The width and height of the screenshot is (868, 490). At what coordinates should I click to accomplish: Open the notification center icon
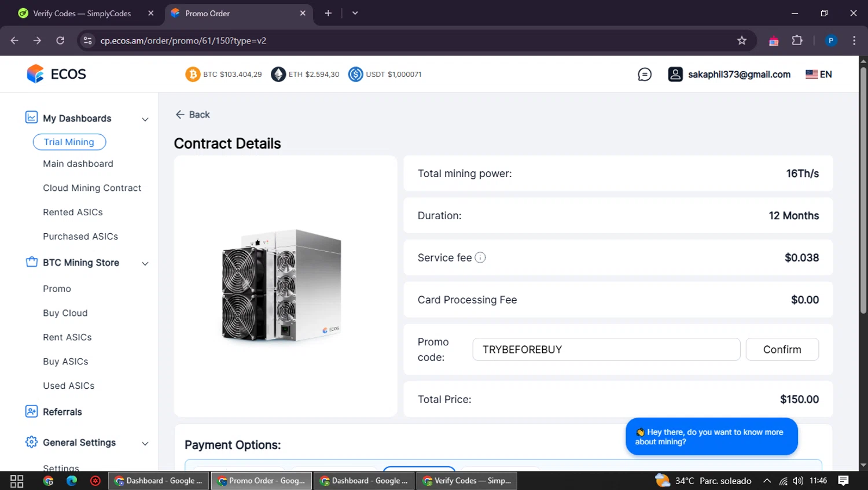click(x=844, y=481)
